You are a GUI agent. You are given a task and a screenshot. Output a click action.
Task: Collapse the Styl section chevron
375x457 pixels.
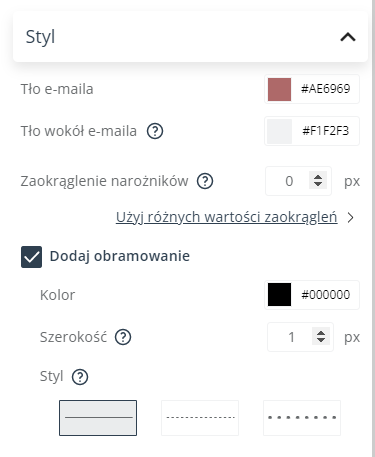[x=348, y=37]
